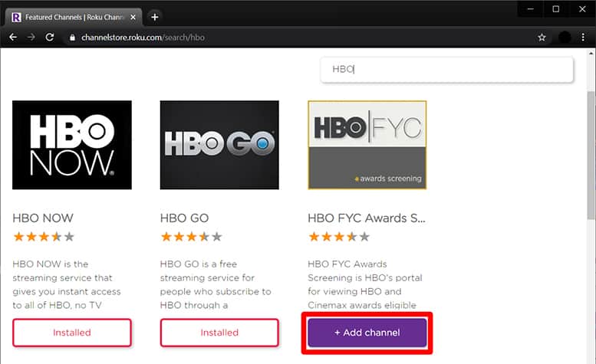Click the Installed button for HBO NOW

[x=72, y=333]
